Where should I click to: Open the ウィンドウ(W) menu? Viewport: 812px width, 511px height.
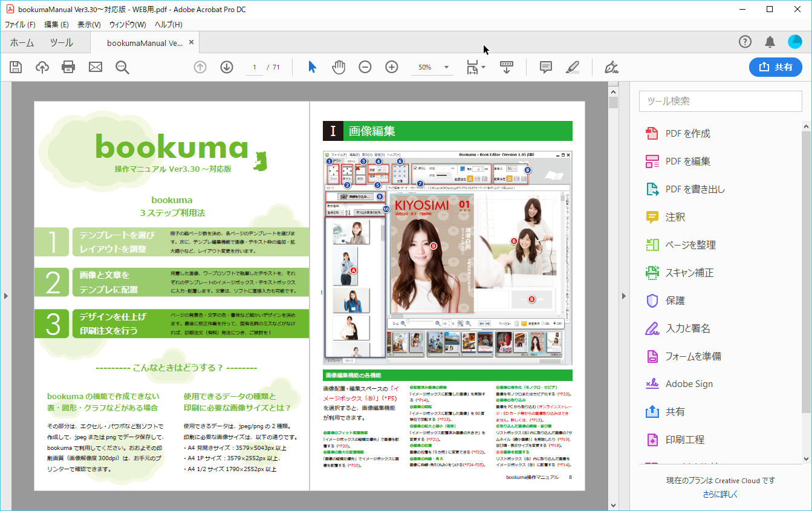click(128, 24)
